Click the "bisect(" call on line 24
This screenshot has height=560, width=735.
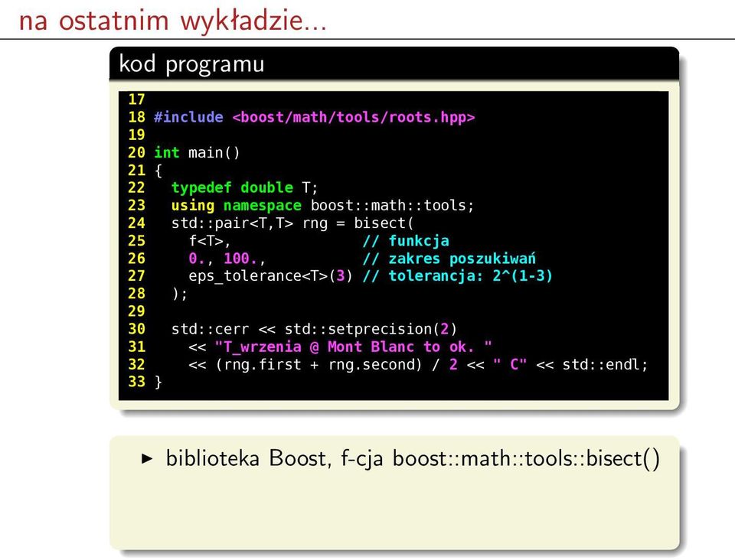(x=384, y=223)
